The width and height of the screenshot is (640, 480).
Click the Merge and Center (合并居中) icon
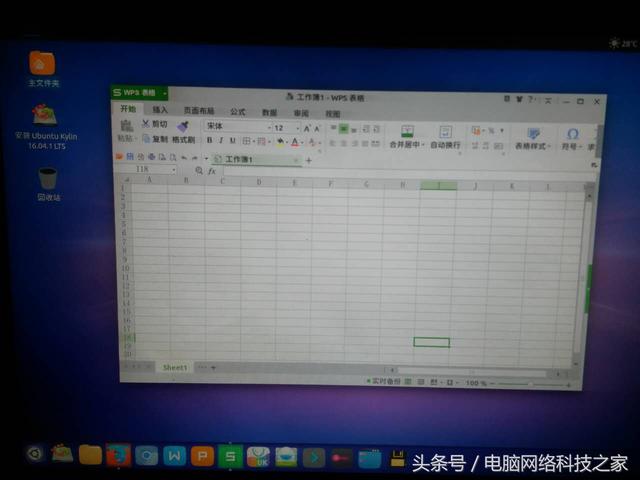pos(407,131)
